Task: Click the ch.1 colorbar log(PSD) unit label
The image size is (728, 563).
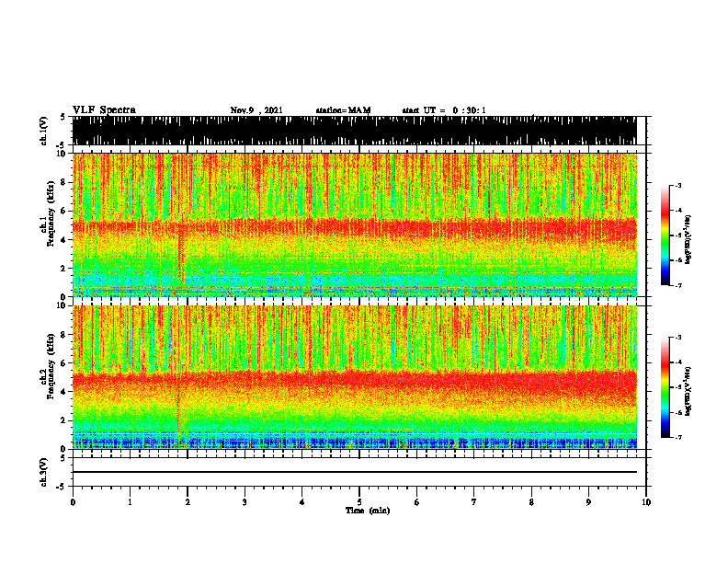Action: tap(688, 239)
